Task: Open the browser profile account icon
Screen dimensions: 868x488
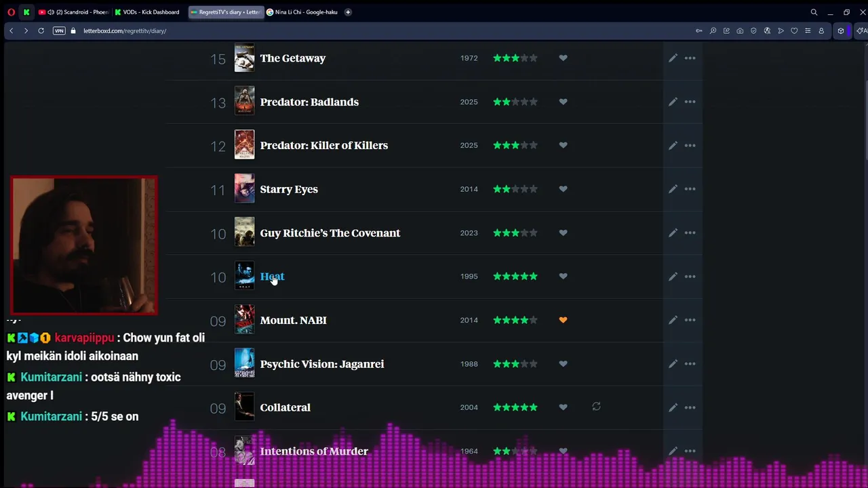Action: point(821,30)
